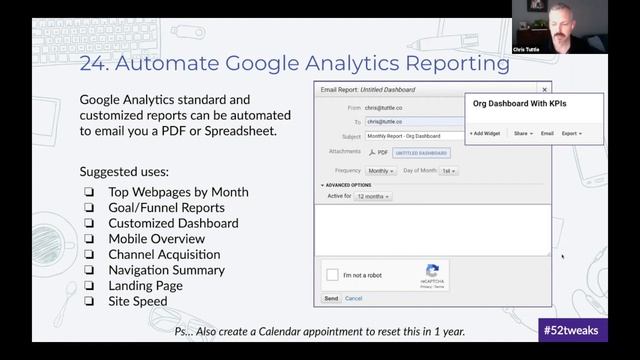Screen dimensions: 640x360
Task: Open the Frequency Monthly dropdown
Action: coord(380,171)
